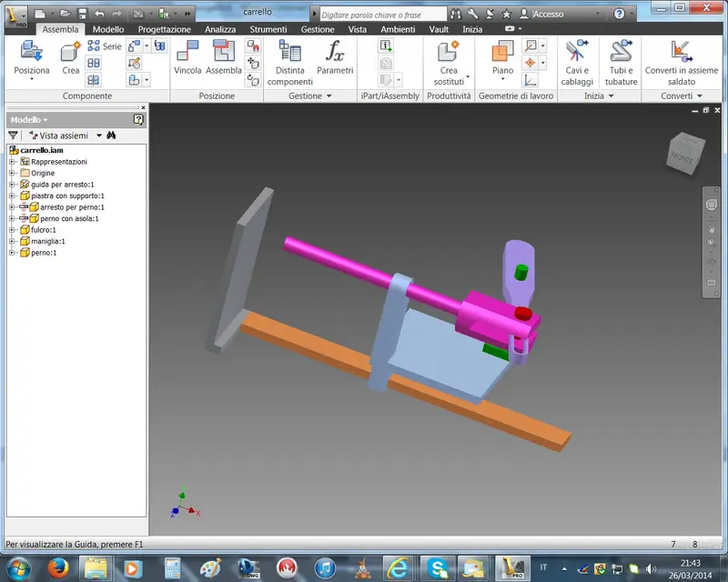Select the Crea component tool

pos(71,57)
